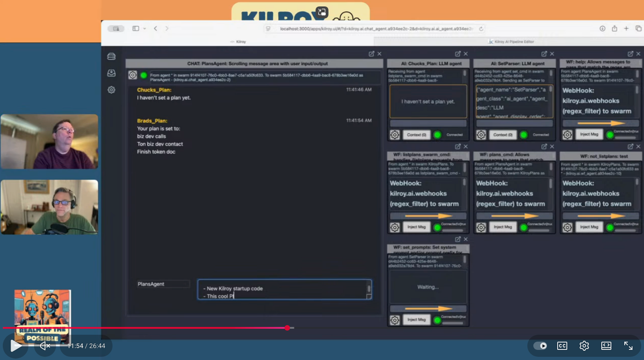Pop out the Chucks_Plan agent panel
The height and width of the screenshot is (360, 644).
(x=458, y=54)
